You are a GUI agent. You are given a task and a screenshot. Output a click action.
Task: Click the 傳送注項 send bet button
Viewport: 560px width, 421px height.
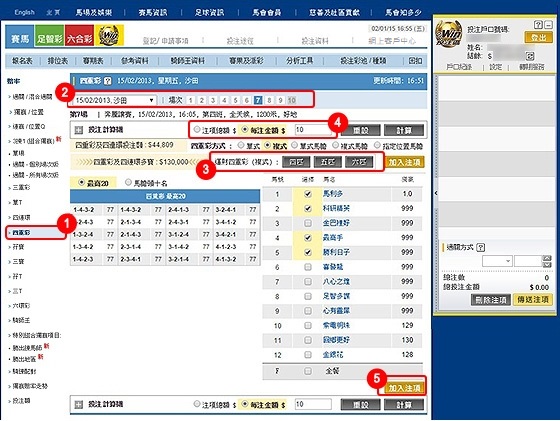[532, 300]
